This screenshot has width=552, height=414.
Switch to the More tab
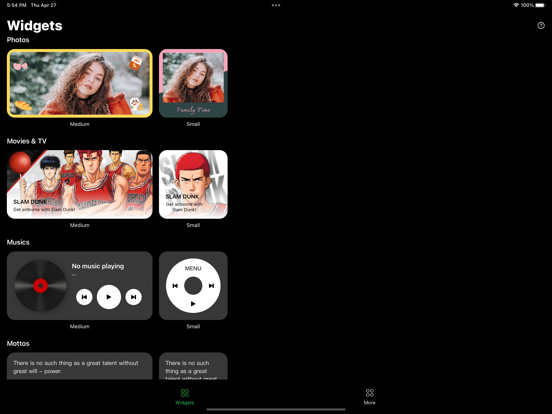click(369, 397)
